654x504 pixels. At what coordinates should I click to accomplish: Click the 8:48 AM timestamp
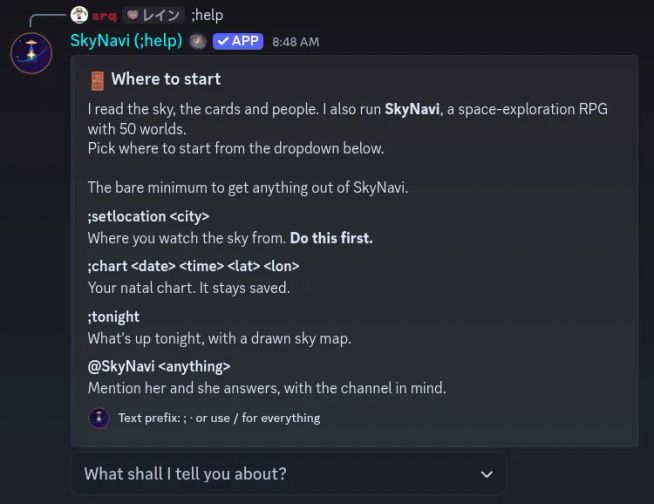296,42
